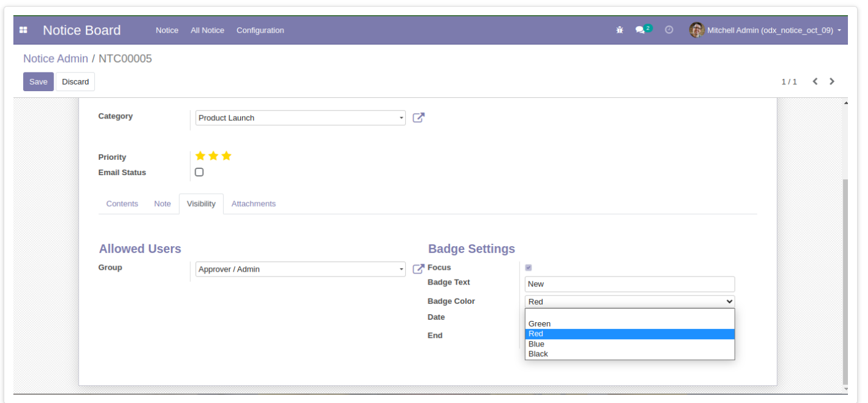Click the scrollbar down arrow
The height and width of the screenshot is (403, 868).
(845, 389)
